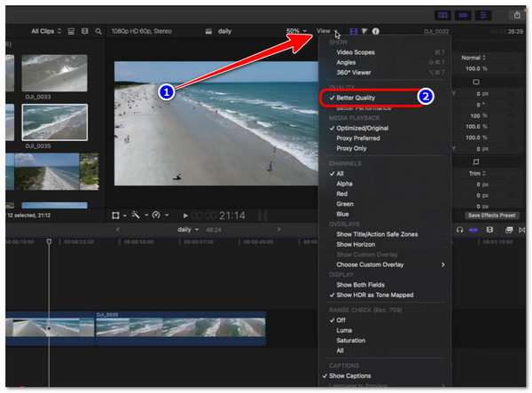Open the Info inspector icon

click(x=375, y=31)
